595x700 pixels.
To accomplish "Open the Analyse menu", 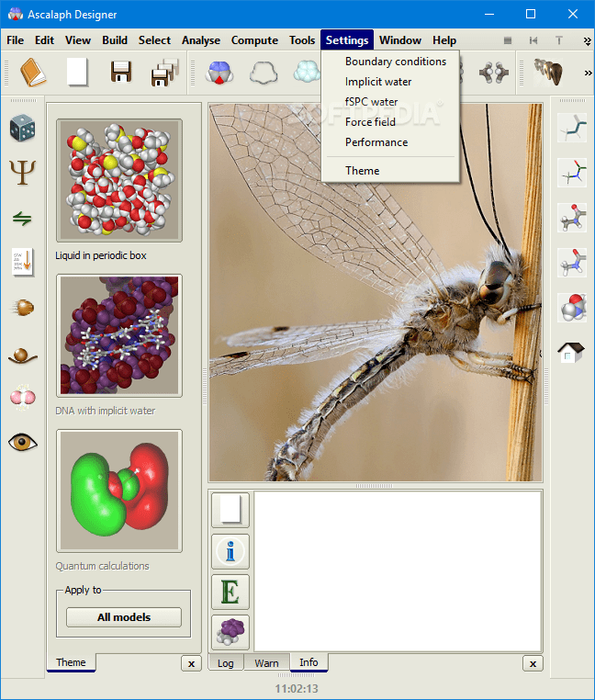I will (x=201, y=40).
